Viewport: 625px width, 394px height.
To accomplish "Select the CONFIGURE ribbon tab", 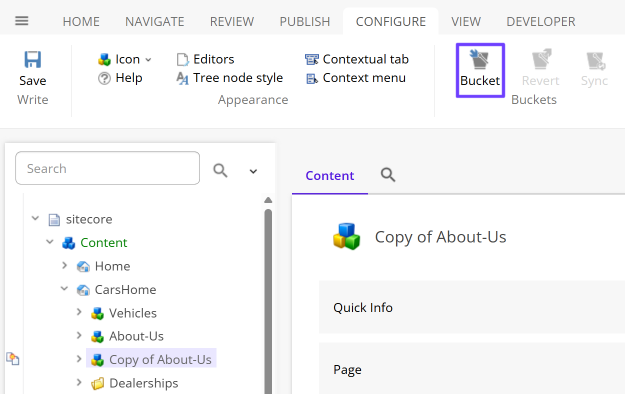I will (x=391, y=22).
